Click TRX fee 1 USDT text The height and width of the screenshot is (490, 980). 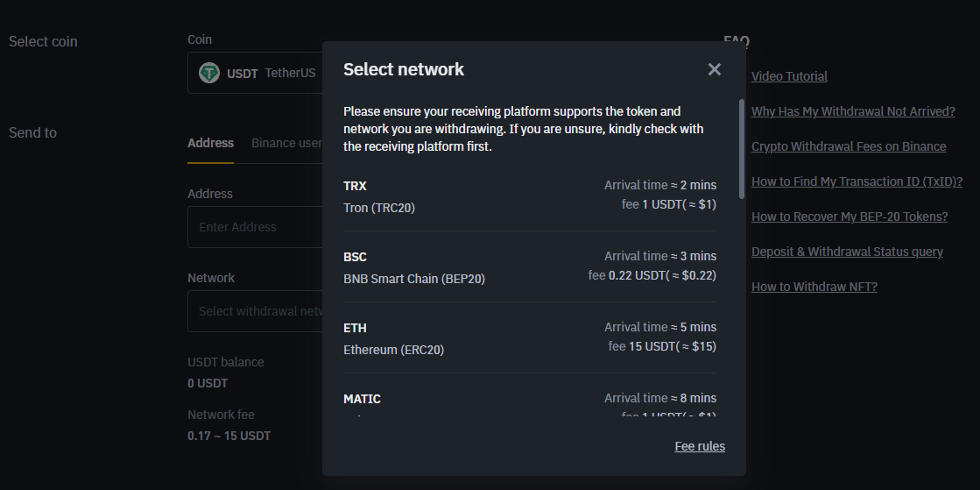(669, 204)
